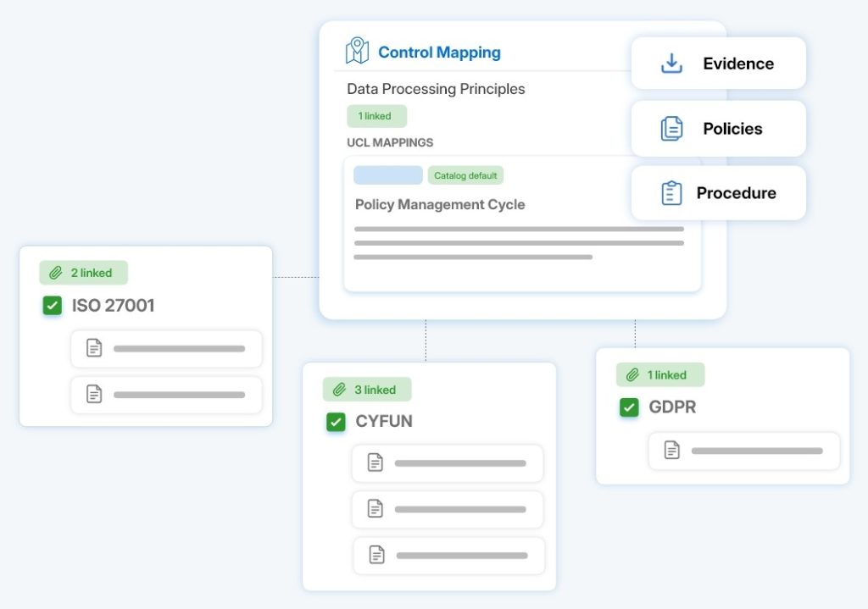Click the Policies label text
868x609 pixels.
(732, 129)
